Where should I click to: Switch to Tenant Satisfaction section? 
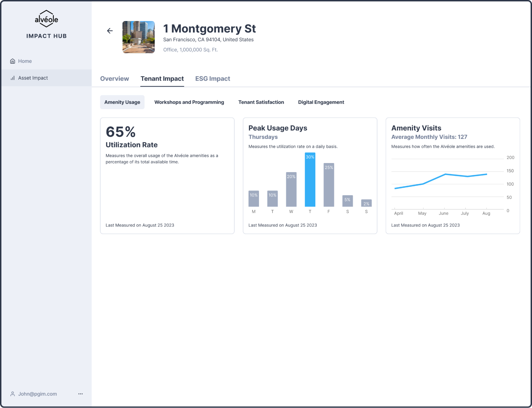point(261,102)
